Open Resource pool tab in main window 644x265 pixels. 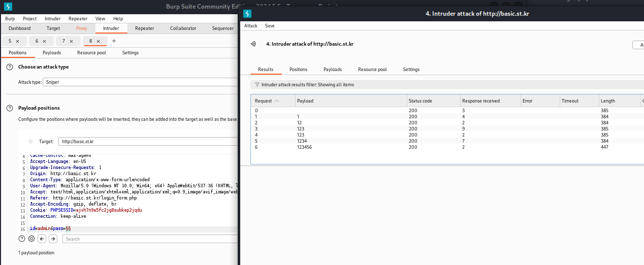pos(91,53)
